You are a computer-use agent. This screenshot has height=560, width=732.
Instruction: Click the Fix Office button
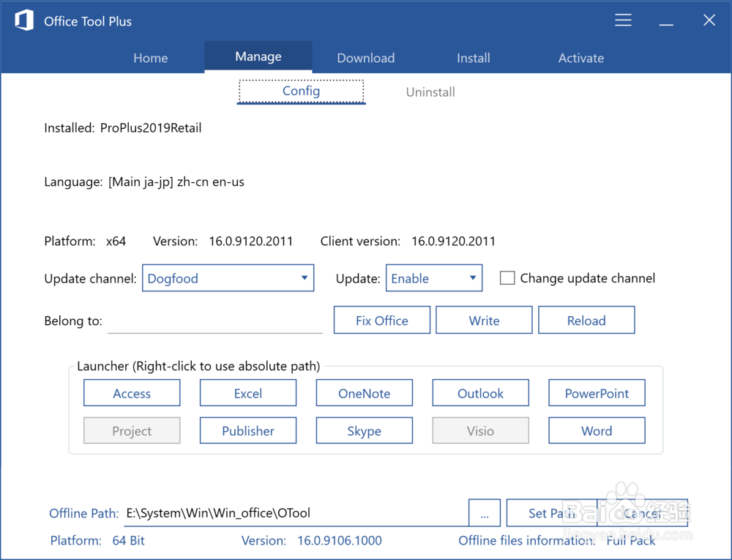tap(382, 320)
